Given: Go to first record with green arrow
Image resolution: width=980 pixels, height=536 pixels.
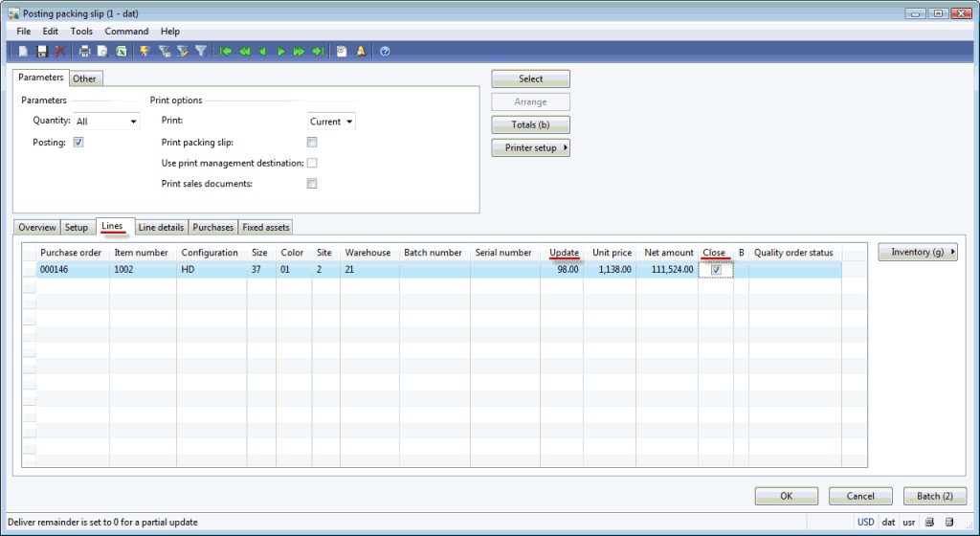Looking at the screenshot, I should tap(226, 52).
